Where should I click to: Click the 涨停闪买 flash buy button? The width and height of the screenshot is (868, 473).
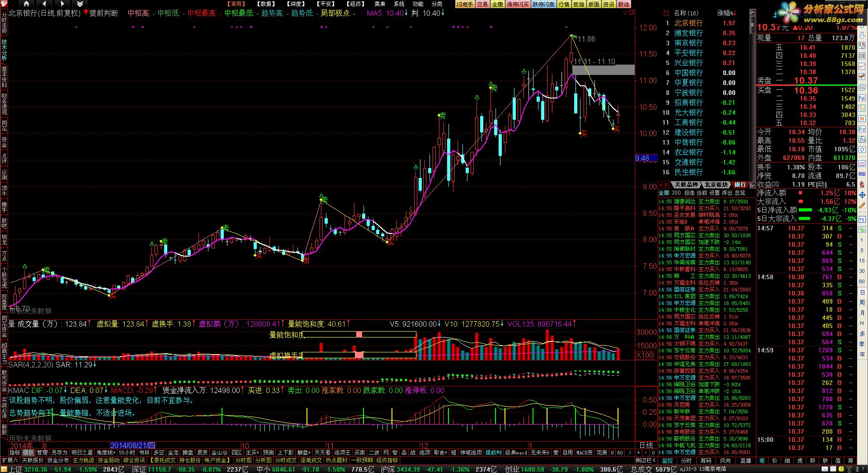click(518, 4)
